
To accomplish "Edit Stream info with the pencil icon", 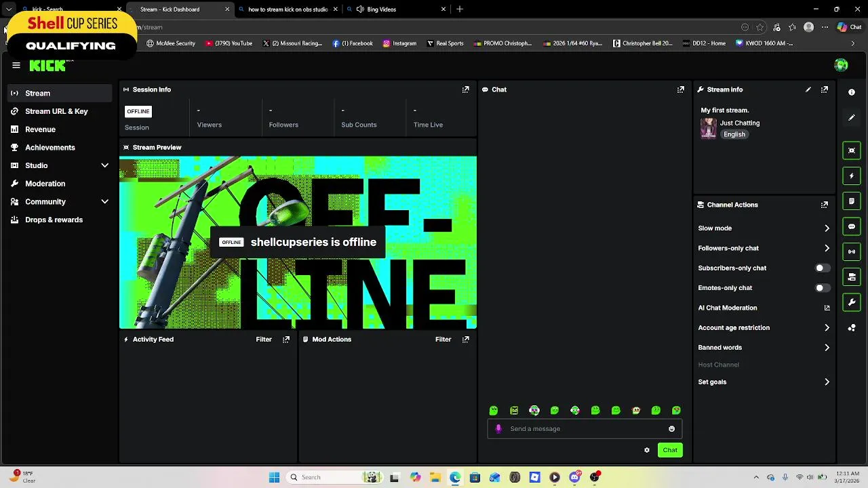I will click(808, 89).
